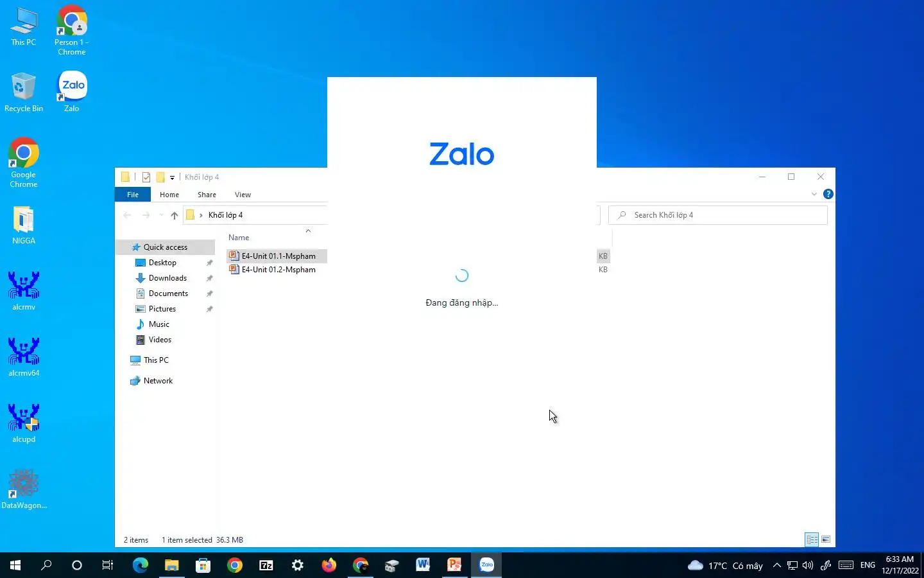Open the Windows Start menu
The width and height of the screenshot is (924, 578).
[x=15, y=565]
